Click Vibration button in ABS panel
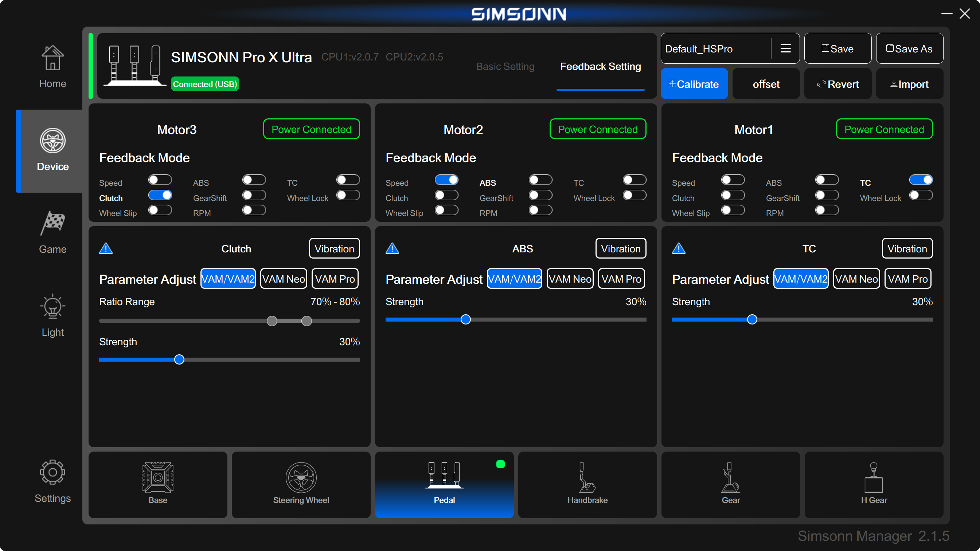The image size is (980, 551). (621, 248)
